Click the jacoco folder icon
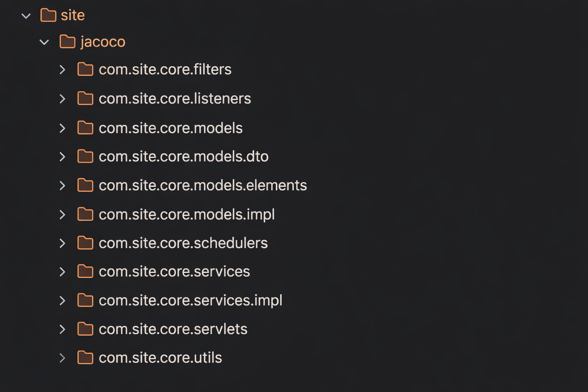The width and height of the screenshot is (588, 392). coord(67,42)
